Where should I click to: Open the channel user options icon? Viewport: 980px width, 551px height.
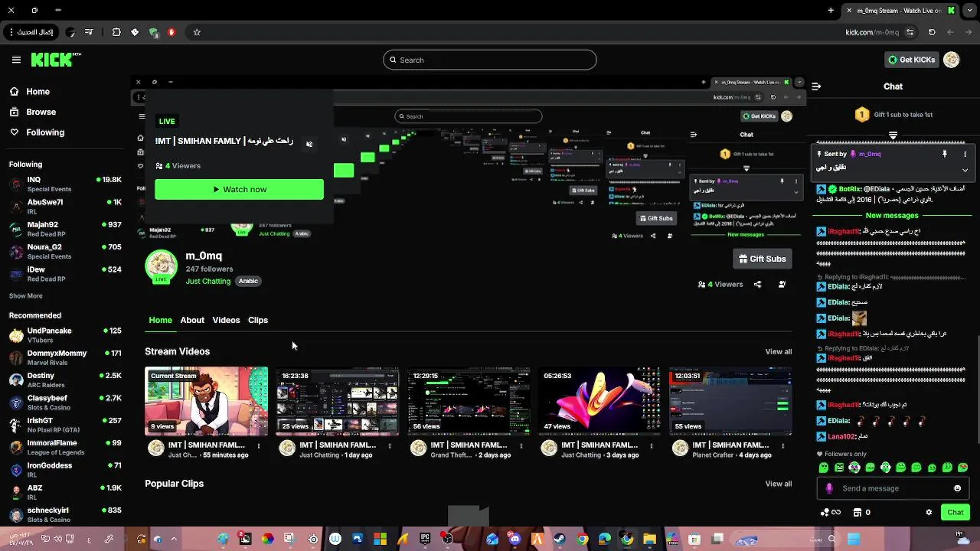[782, 284]
